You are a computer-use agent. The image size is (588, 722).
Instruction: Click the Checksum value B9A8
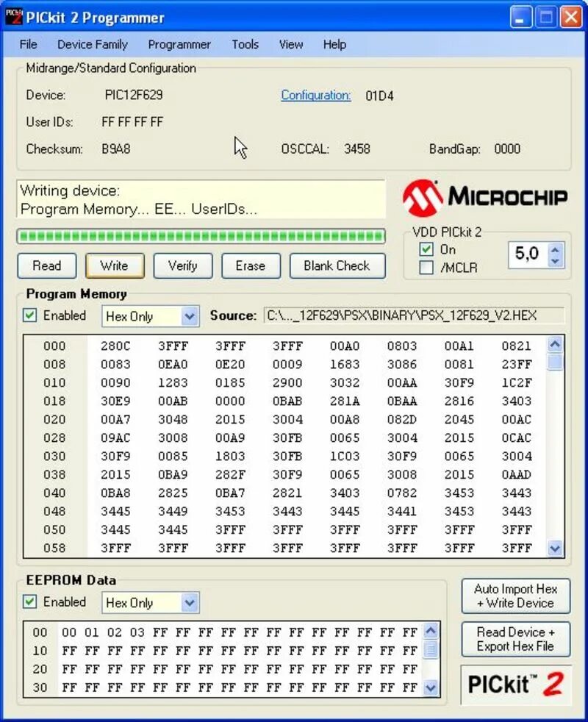116,149
